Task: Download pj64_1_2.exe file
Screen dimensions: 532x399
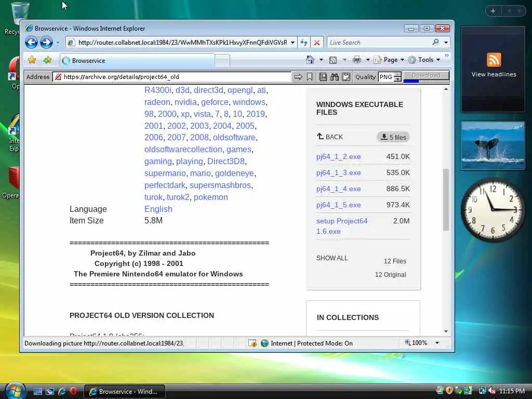Action: 338,156
